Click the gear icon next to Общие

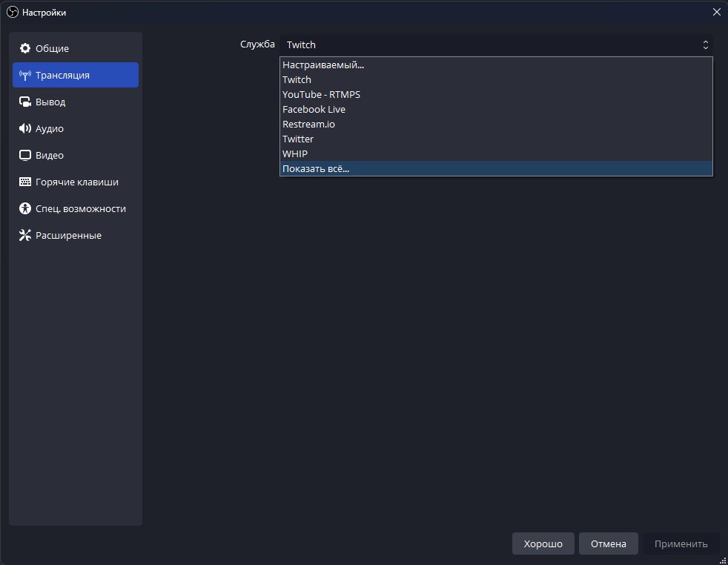25,48
